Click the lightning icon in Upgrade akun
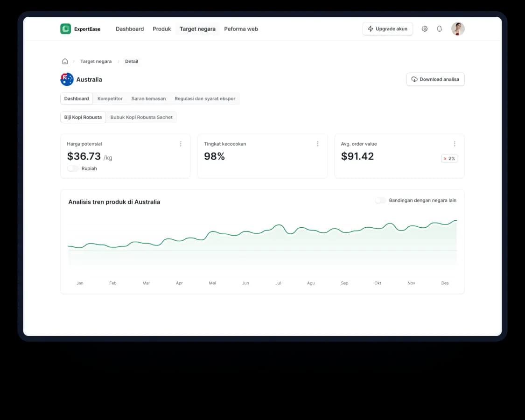This screenshot has height=420, width=525. [371, 29]
